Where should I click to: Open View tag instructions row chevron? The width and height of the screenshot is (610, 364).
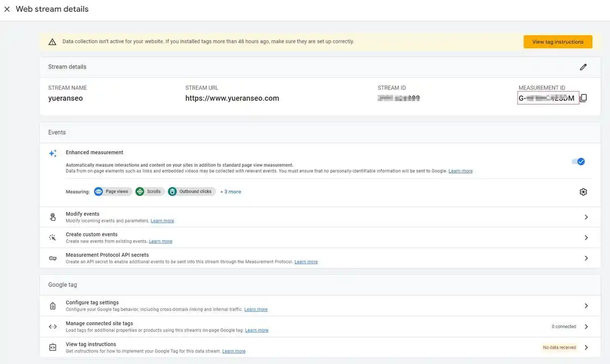tap(586, 347)
